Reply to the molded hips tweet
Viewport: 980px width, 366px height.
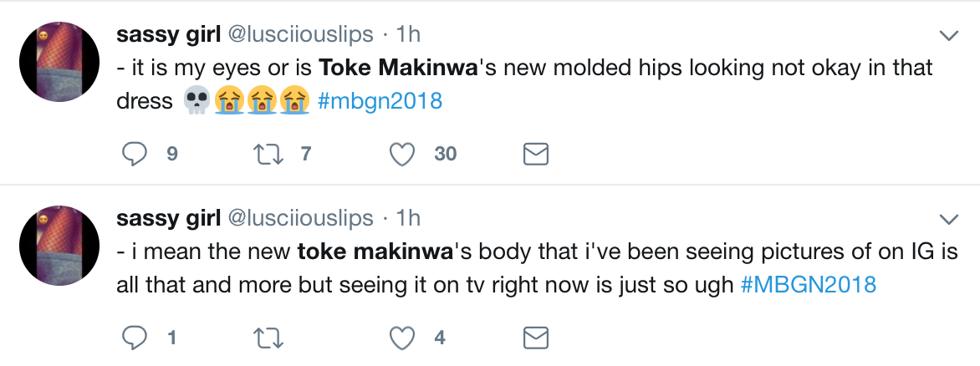point(135,154)
